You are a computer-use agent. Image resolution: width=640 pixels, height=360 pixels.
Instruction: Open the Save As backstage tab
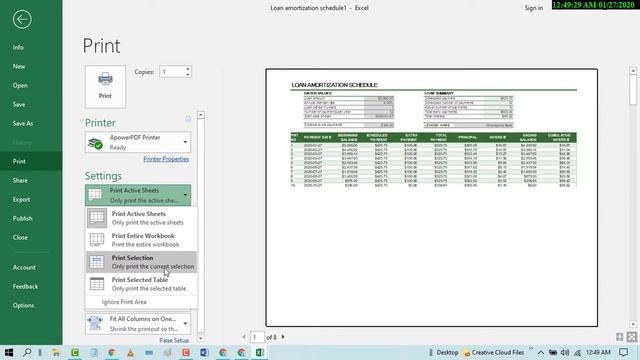(x=23, y=123)
